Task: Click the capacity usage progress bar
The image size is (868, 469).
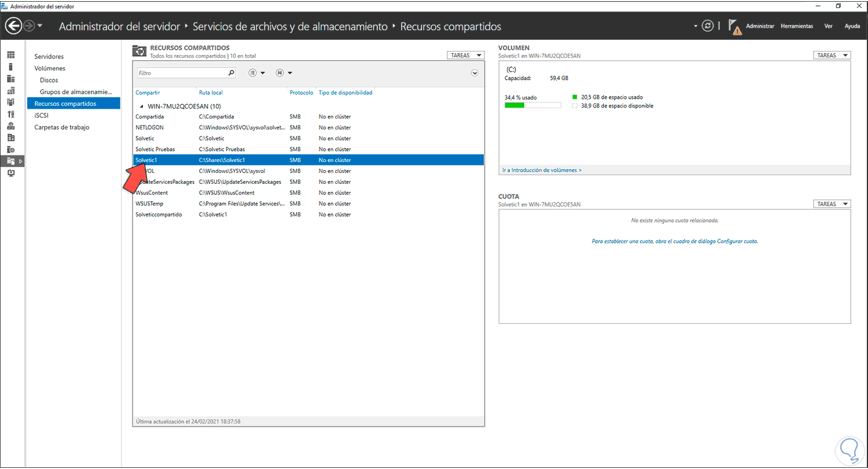Action: pos(533,105)
